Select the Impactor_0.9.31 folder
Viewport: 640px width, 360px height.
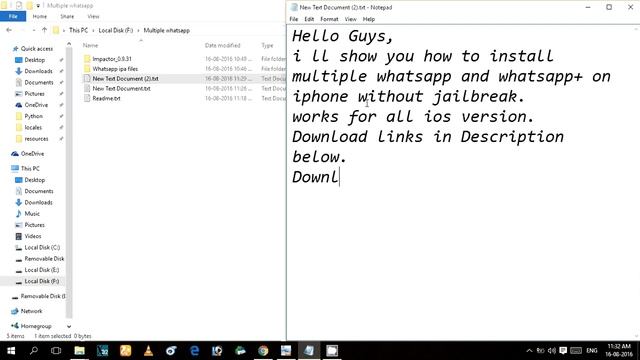112,59
